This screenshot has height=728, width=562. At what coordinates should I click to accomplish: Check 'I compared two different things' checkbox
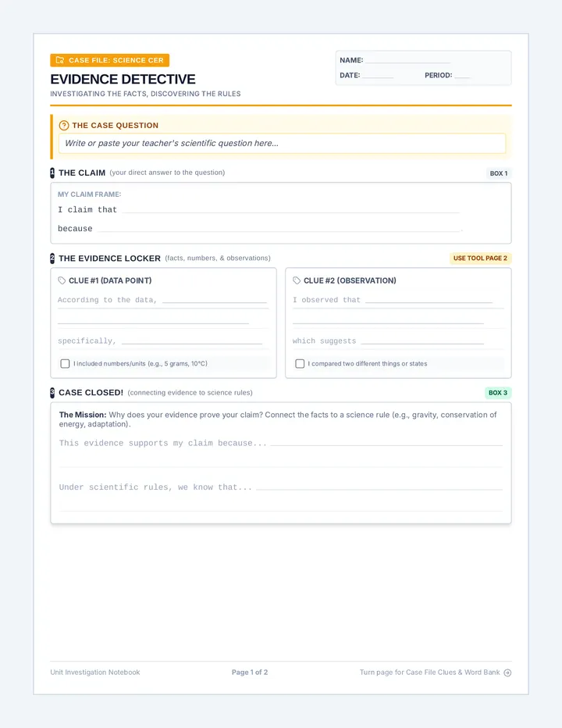coord(300,363)
